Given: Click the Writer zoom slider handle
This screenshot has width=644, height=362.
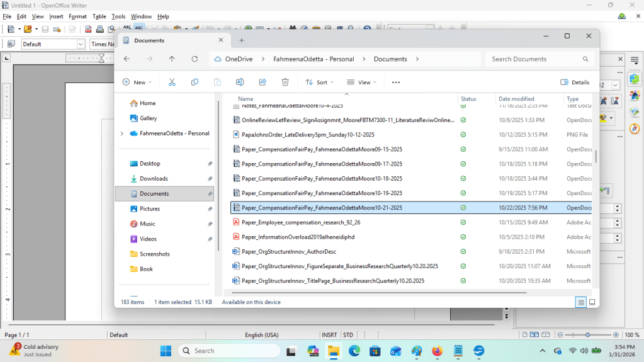Looking at the screenshot, I should [x=587, y=335].
